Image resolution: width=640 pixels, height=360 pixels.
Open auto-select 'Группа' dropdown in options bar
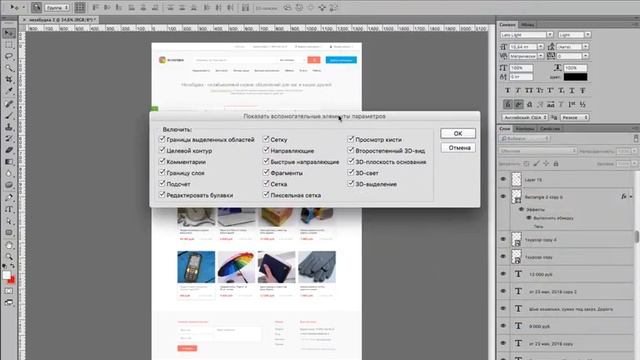coord(57,8)
